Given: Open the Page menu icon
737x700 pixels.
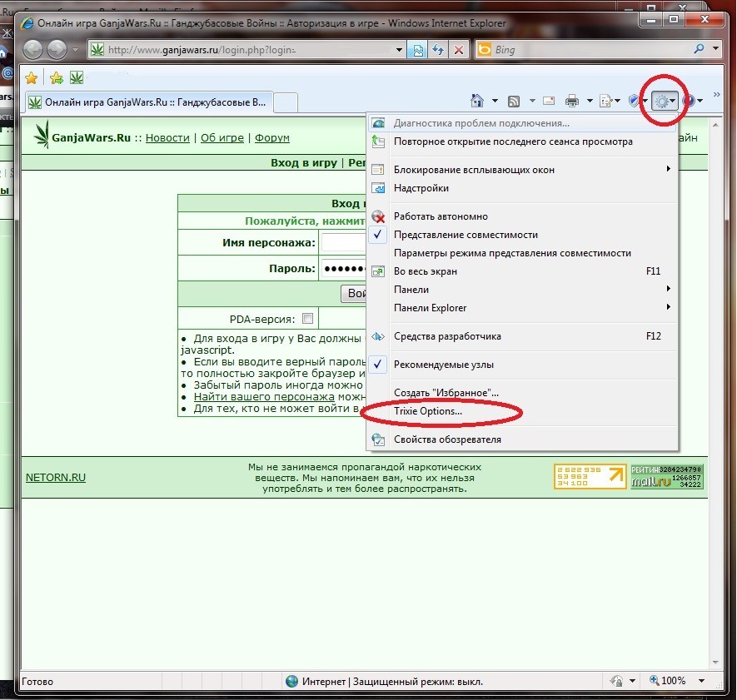Looking at the screenshot, I should tap(606, 101).
